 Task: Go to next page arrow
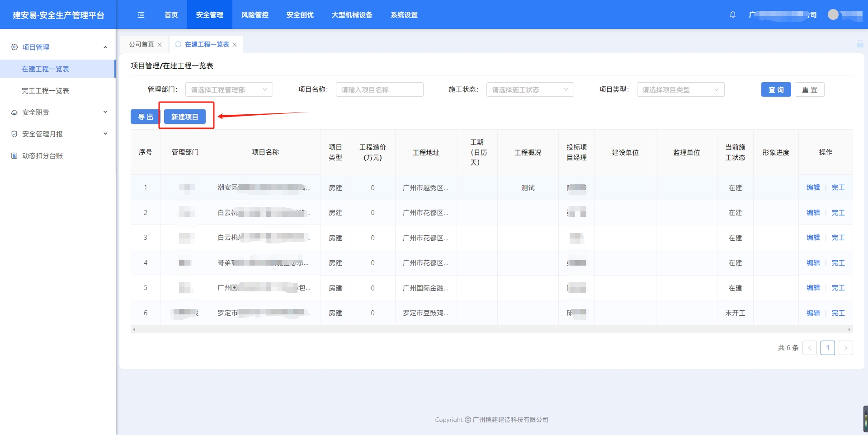(845, 348)
